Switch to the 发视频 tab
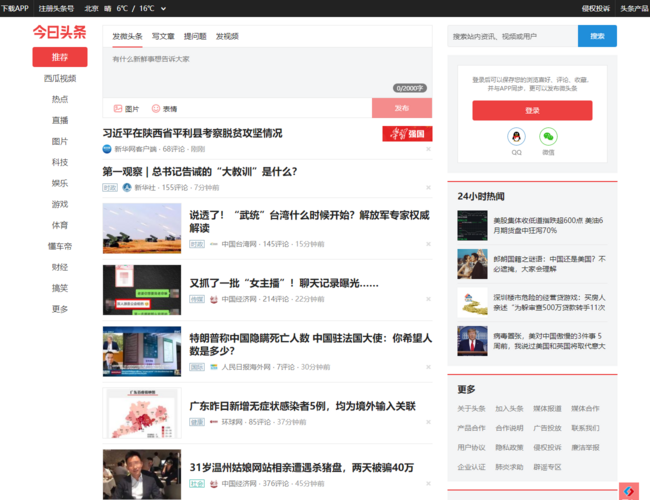650x500 pixels. point(227,36)
